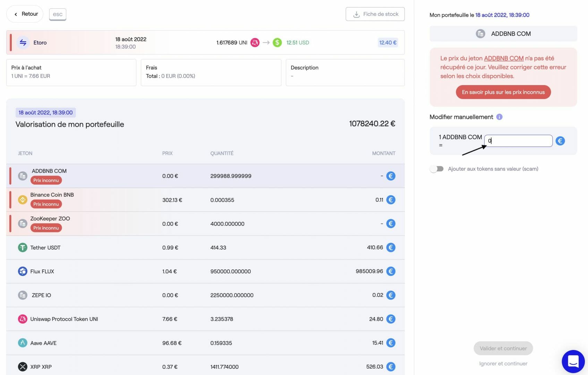Click the 12.40 € amount badge
This screenshot has height=375, width=588.
(387, 43)
